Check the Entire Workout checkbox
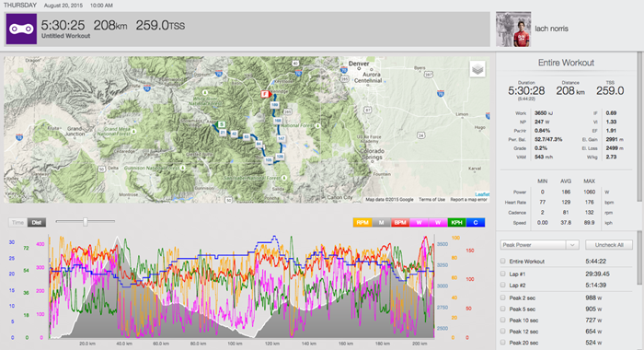 click(x=503, y=262)
